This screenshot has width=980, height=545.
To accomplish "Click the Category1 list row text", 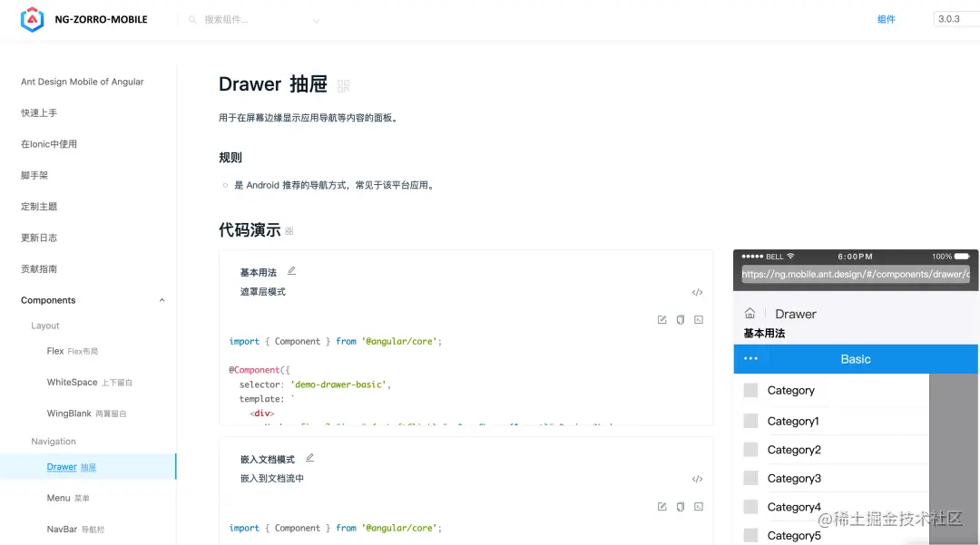I will click(x=793, y=422).
